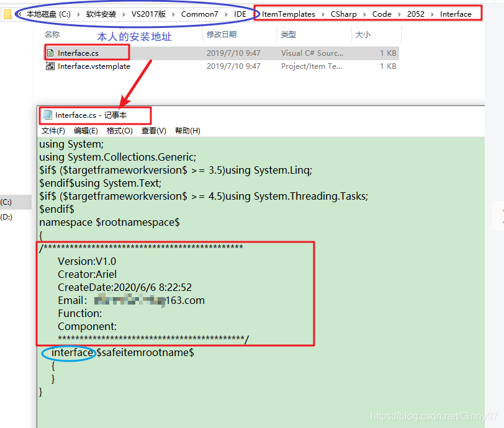Screen dimensions: 504x428
Task: Open the 查看(V) menu in Notepad
Action: 154,131
